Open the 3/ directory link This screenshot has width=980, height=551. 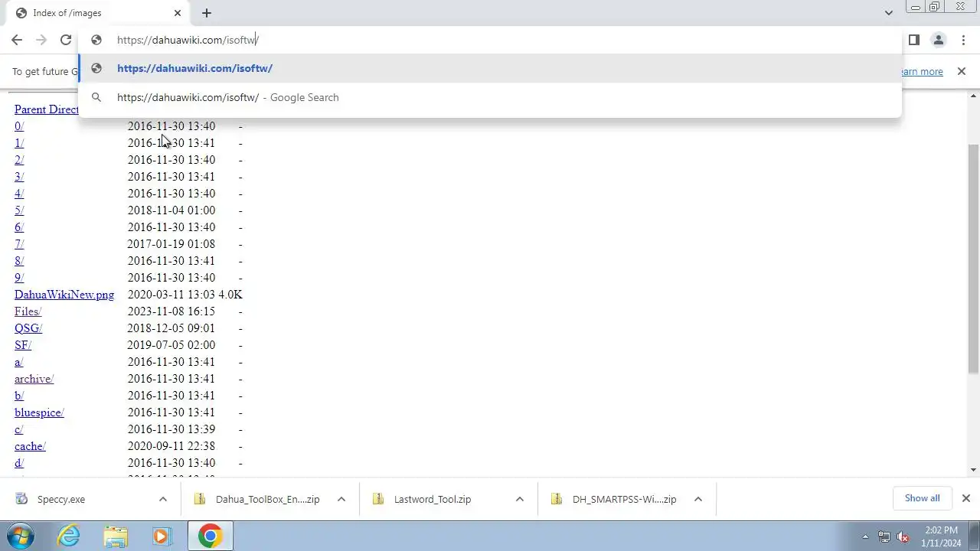19,177
